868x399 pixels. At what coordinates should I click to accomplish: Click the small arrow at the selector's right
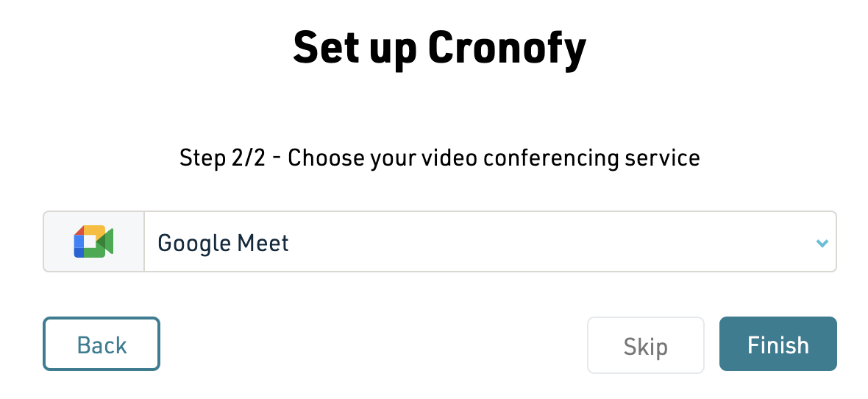click(822, 243)
